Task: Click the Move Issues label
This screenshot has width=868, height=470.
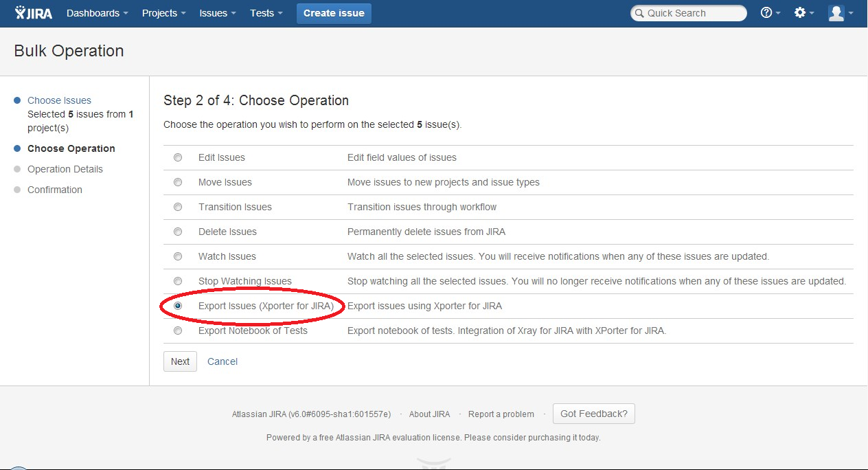Action: pyautogui.click(x=225, y=182)
